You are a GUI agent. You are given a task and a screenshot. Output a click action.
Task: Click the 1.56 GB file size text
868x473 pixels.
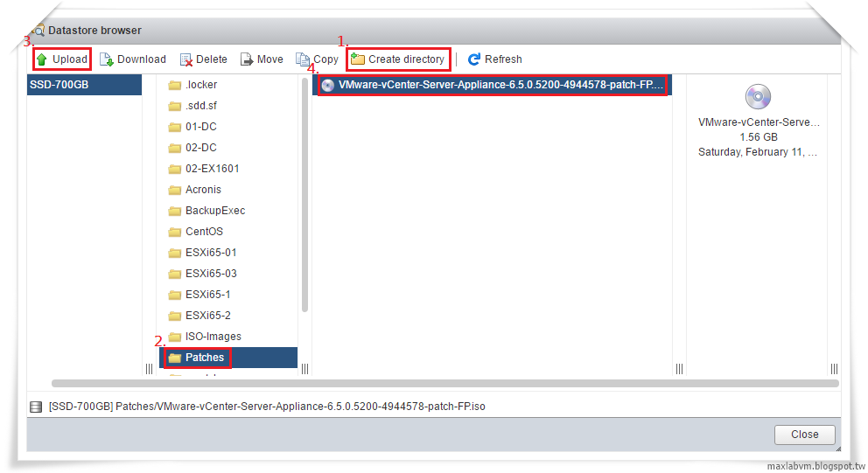[759, 137]
